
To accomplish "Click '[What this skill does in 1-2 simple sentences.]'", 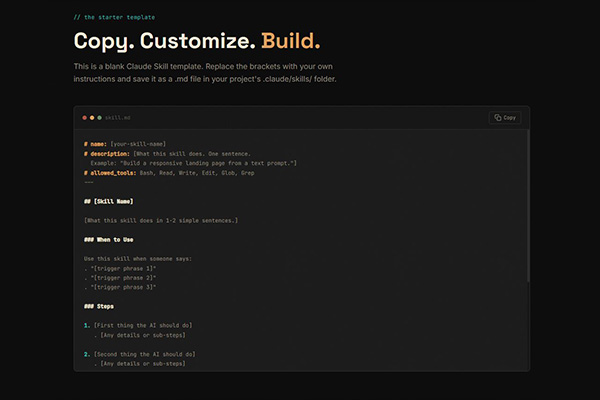I will click(x=161, y=220).
